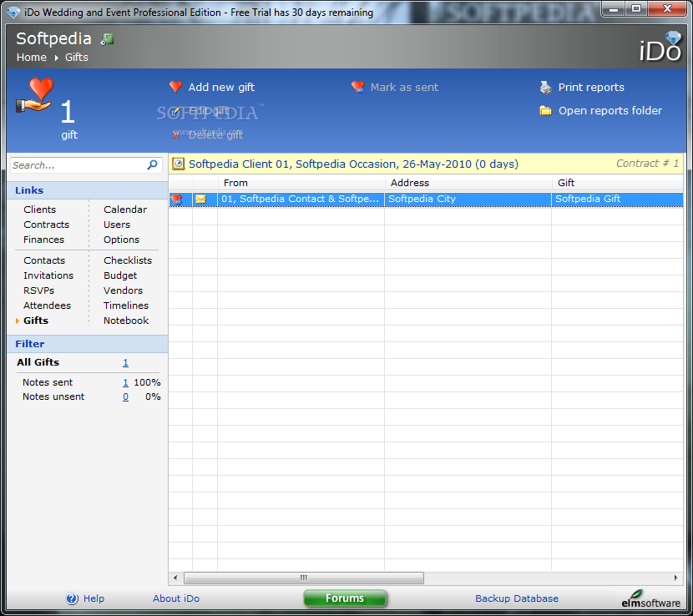Click the Softpedia Gift cell
693x616 pixels.
coord(618,199)
